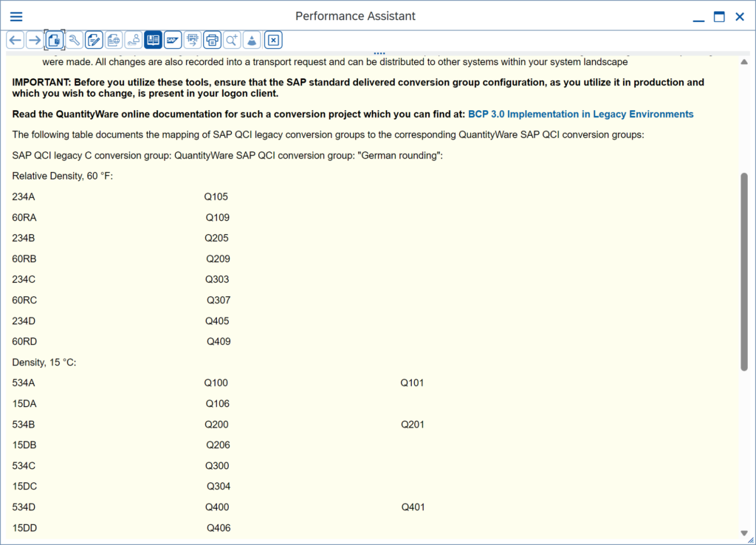Select the value Q206
The image size is (756, 545).
[218, 445]
